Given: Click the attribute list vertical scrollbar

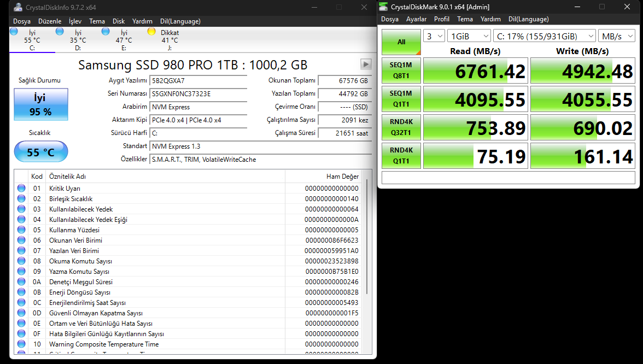Looking at the screenshot, I should (367, 237).
